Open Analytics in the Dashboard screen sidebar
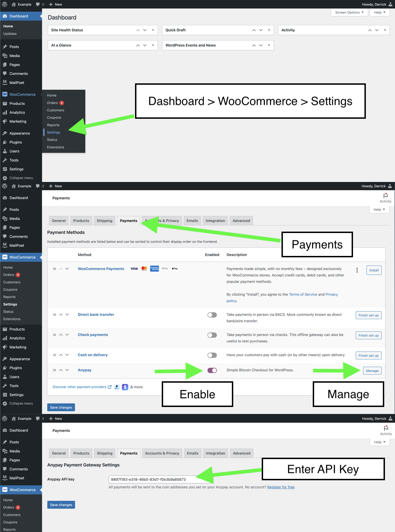The height and width of the screenshot is (532, 395). pos(17,113)
